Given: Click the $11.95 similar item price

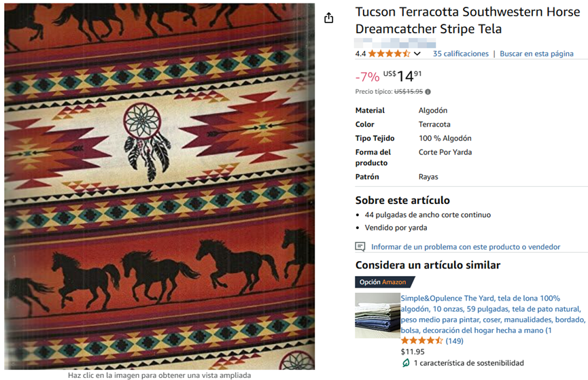Looking at the screenshot, I should (x=413, y=351).
